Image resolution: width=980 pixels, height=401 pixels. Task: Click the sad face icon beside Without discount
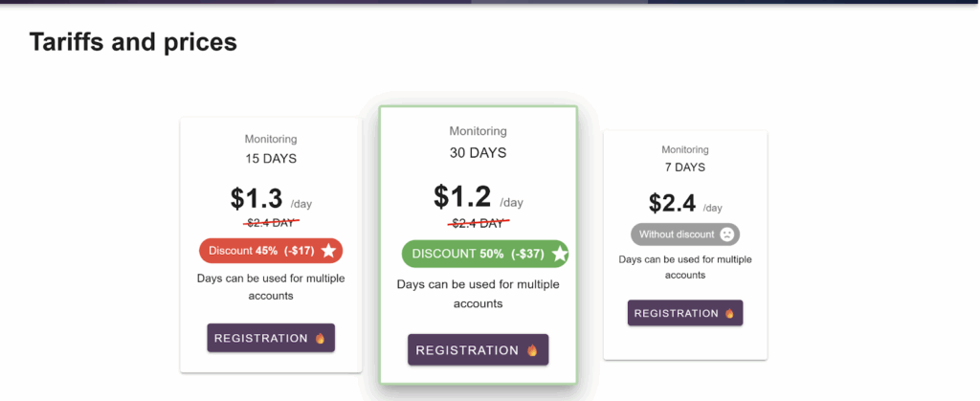coord(727,234)
